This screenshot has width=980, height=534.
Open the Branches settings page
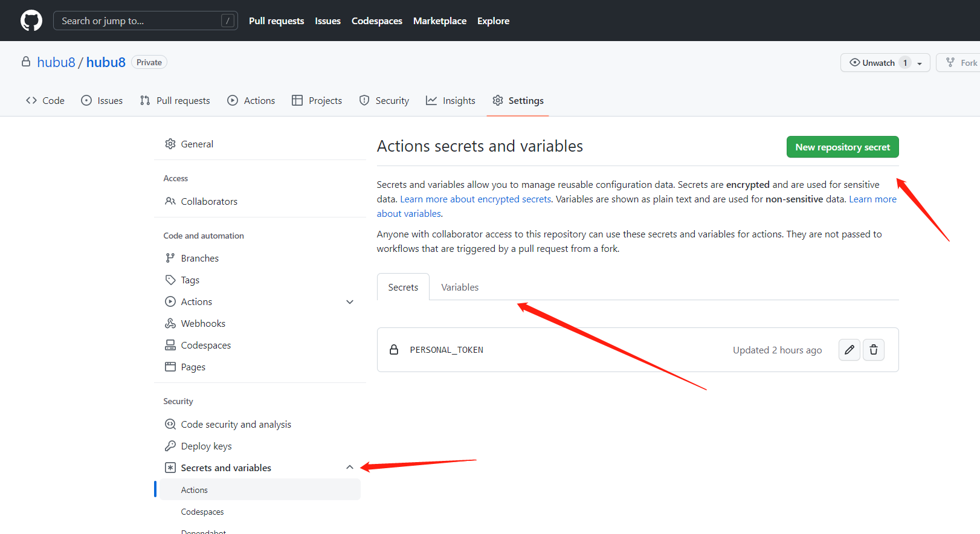(x=199, y=259)
